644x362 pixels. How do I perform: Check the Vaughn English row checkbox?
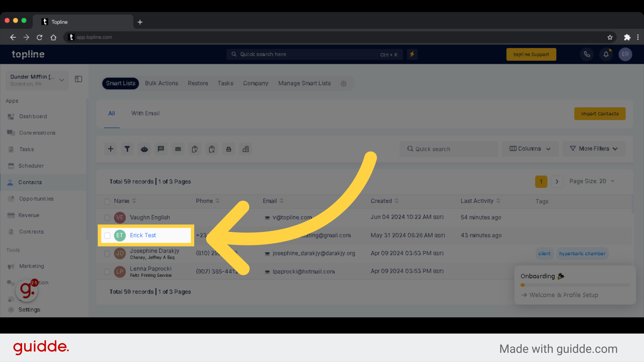point(107,218)
